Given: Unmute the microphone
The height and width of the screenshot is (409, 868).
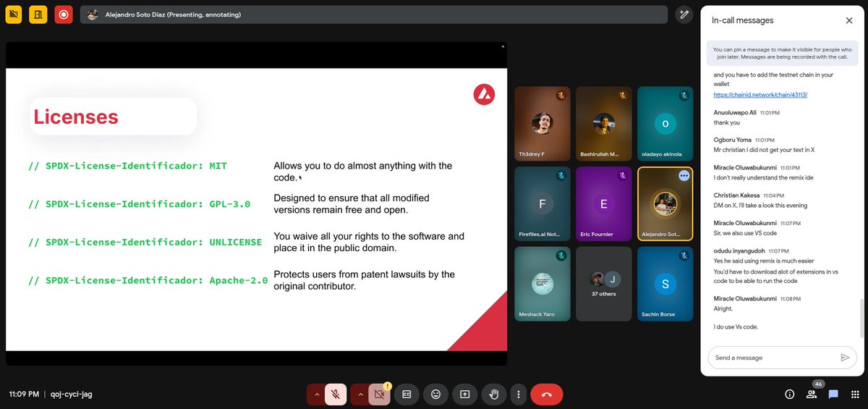Looking at the screenshot, I should tap(336, 395).
